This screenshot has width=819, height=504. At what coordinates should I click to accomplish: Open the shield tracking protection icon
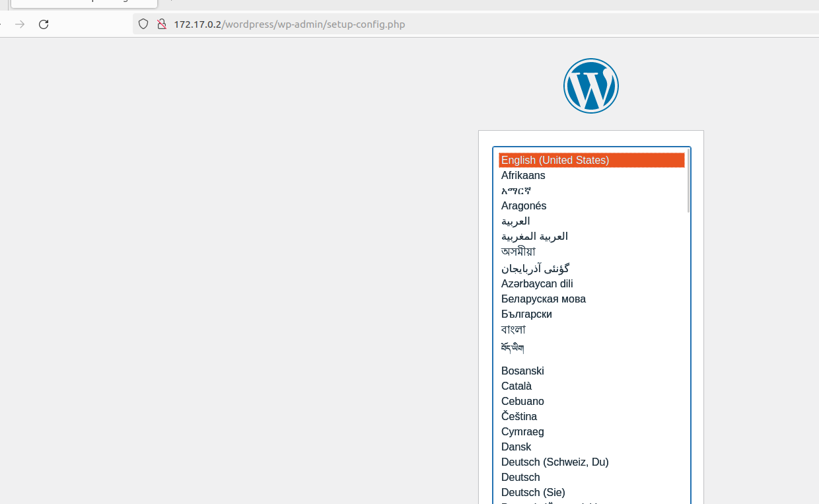pyautogui.click(x=143, y=24)
